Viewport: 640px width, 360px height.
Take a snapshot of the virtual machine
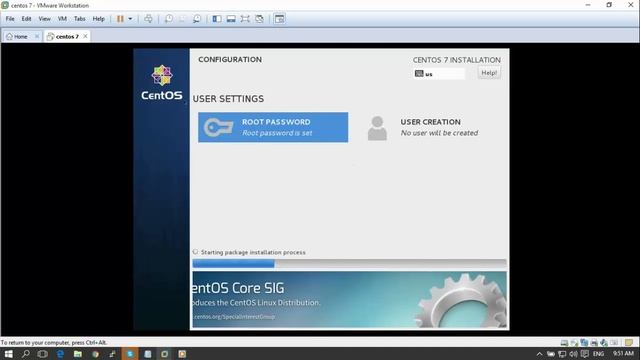pos(169,19)
